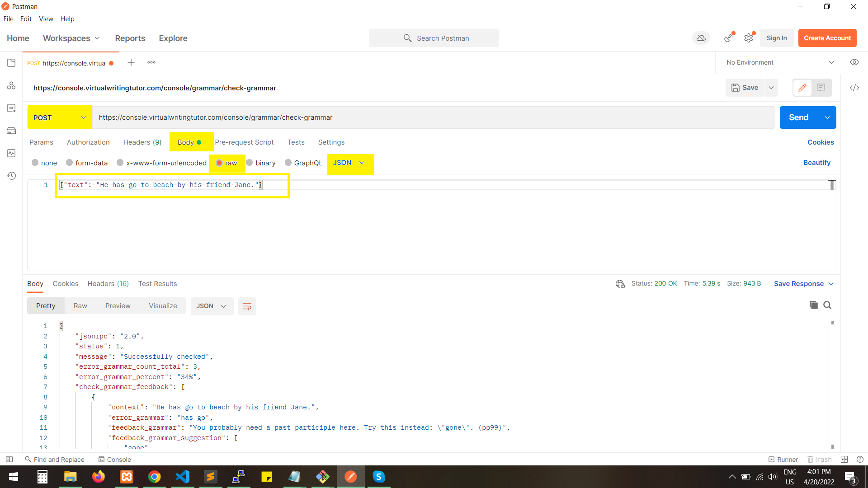The height and width of the screenshot is (488, 868).
Task: Open the two-pane view icon
Action: 844,459
